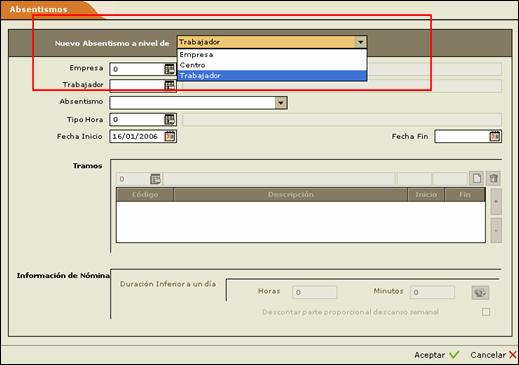Move Tramo down with minus button
Viewport: 519px width, 365px height.
pos(496,230)
